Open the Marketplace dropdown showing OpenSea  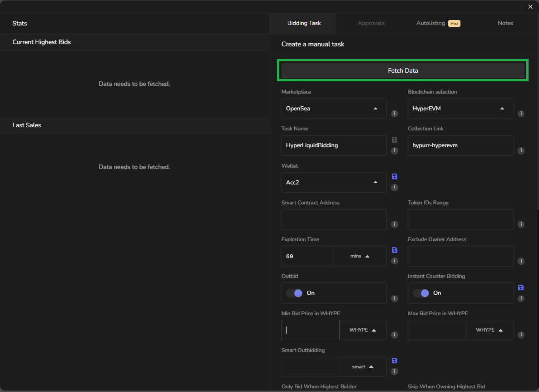click(334, 109)
